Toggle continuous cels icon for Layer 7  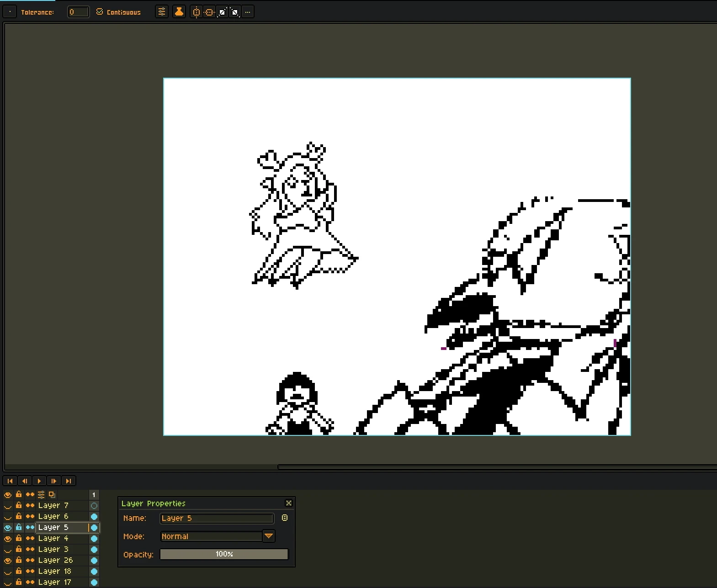(30, 505)
